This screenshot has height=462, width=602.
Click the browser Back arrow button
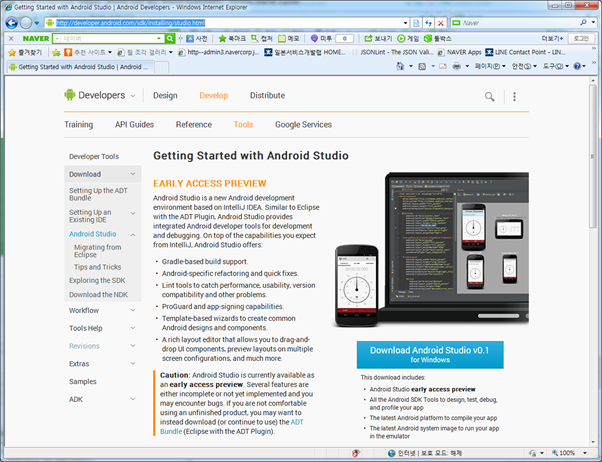(12, 23)
